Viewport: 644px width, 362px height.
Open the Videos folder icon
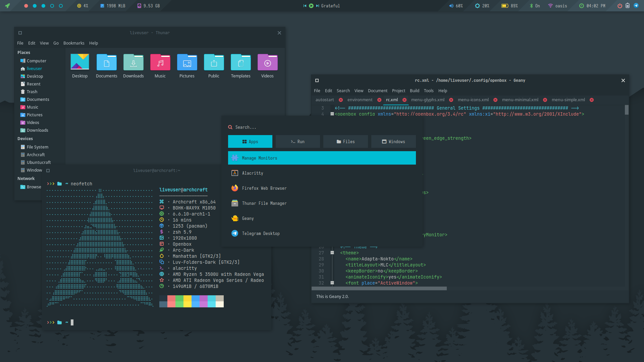(267, 63)
